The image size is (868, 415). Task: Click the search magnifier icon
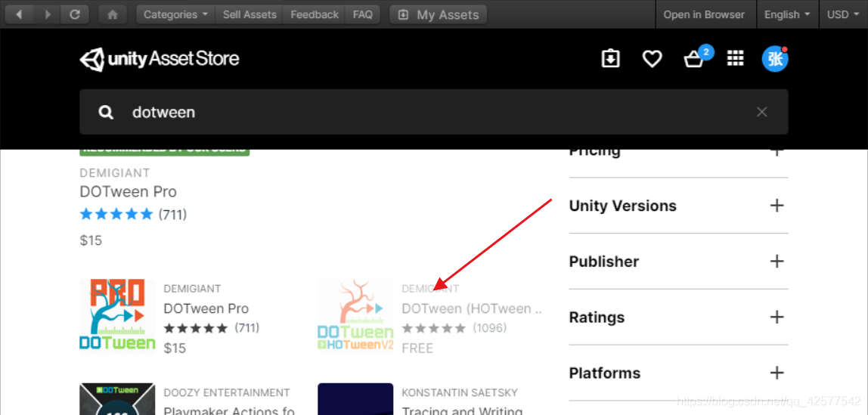click(106, 113)
